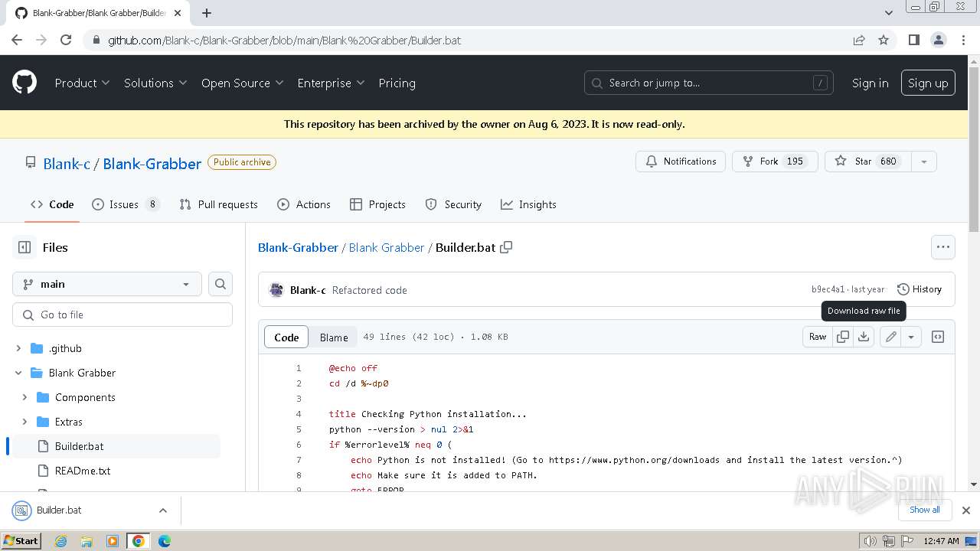980x551 pixels.
Task: Click the volume icon in system tray
Action: (x=870, y=541)
